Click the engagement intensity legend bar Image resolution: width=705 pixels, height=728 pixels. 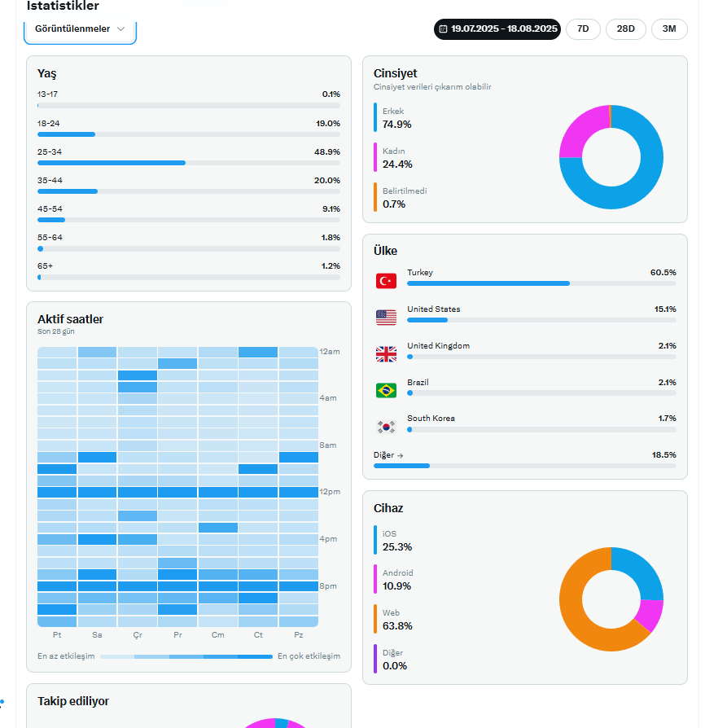(186, 656)
